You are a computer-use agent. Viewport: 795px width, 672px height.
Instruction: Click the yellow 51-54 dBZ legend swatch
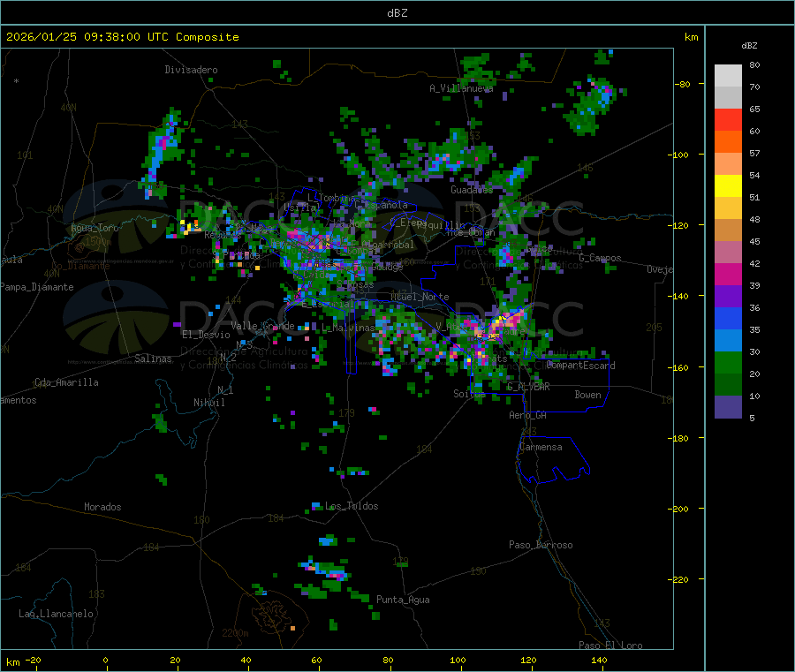[728, 186]
